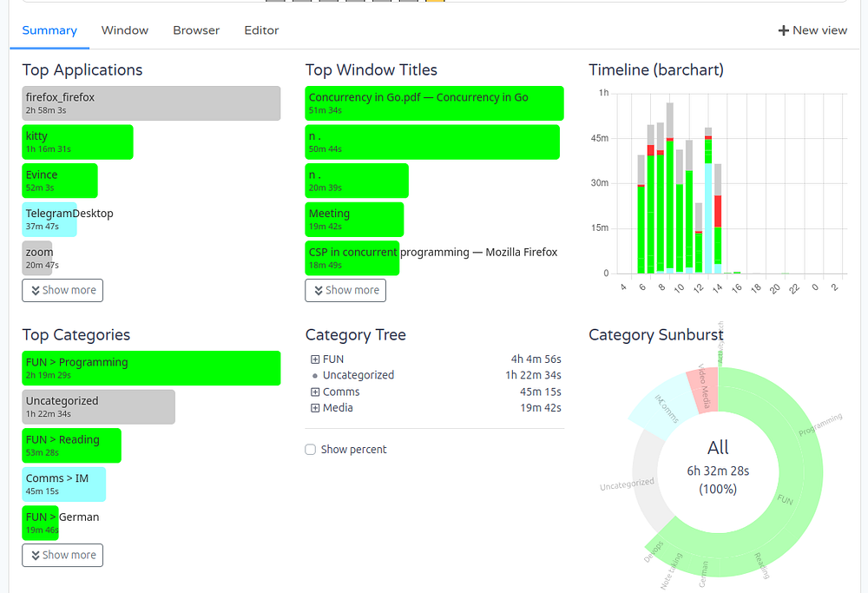
Task: Click the tall timeline bar at hour 8
Action: point(661,198)
